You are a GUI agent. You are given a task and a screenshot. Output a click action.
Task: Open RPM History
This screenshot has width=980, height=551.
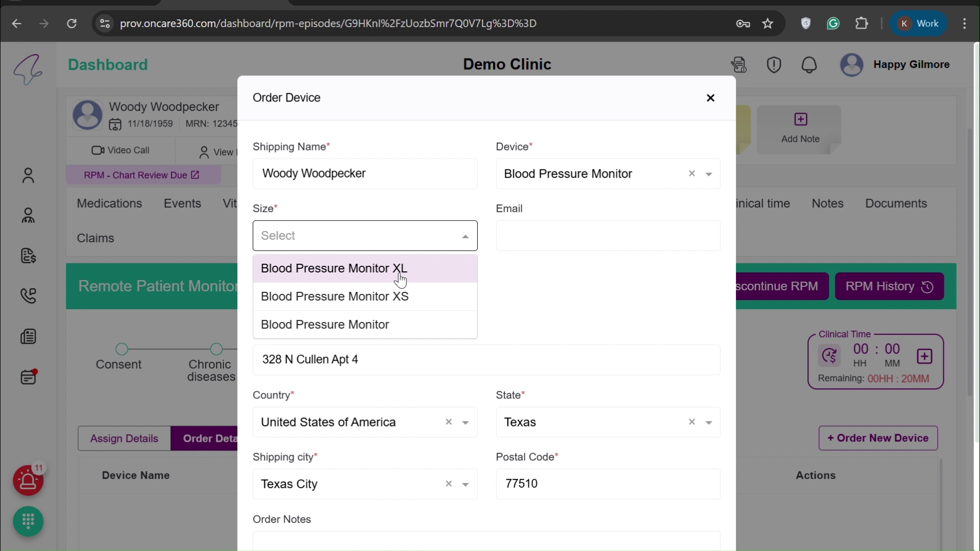tap(889, 286)
